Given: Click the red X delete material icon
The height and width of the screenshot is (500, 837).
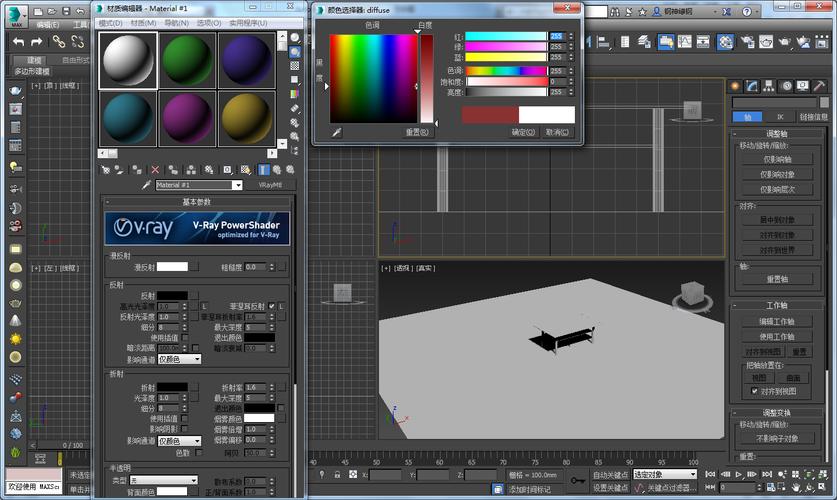Looking at the screenshot, I should point(155,170).
